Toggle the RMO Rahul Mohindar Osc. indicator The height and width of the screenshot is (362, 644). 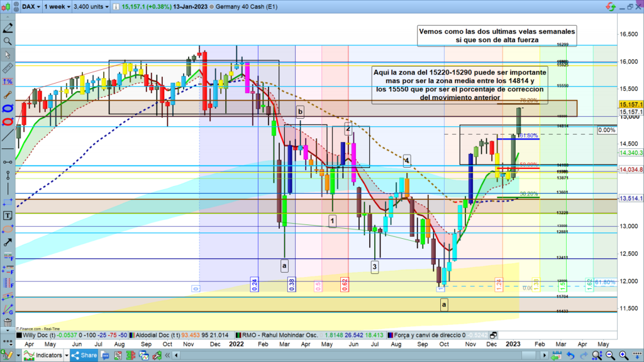[280, 336]
